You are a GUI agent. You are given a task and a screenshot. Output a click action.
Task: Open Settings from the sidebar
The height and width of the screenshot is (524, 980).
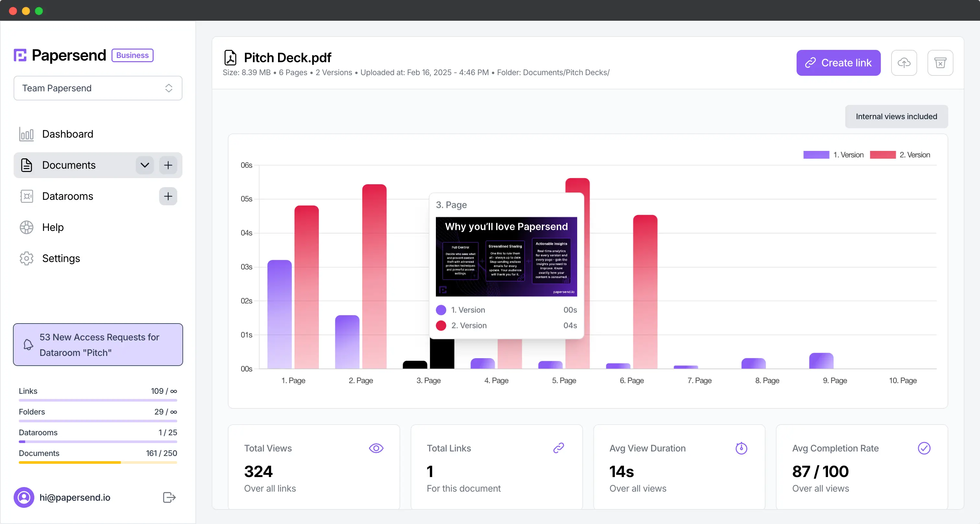pyautogui.click(x=61, y=258)
